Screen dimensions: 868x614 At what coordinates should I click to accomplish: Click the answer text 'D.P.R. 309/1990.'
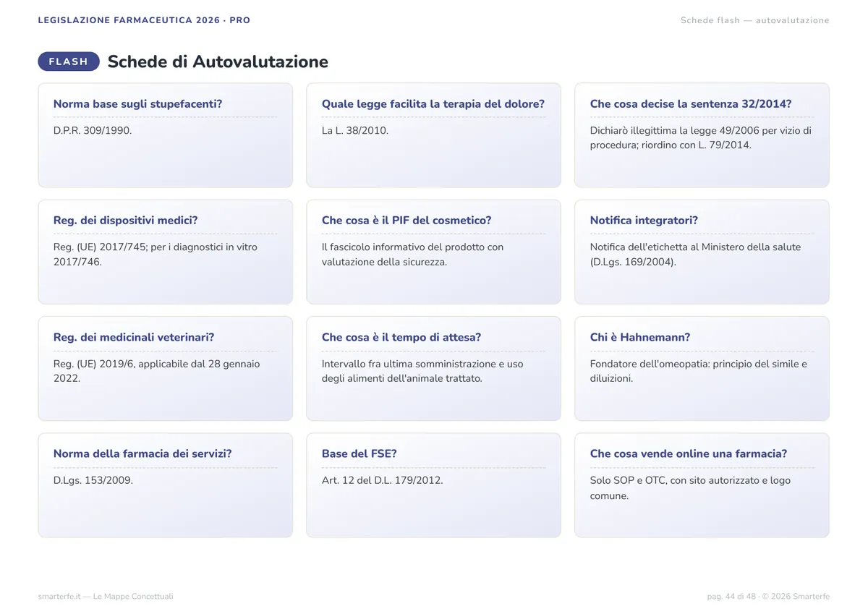click(93, 131)
